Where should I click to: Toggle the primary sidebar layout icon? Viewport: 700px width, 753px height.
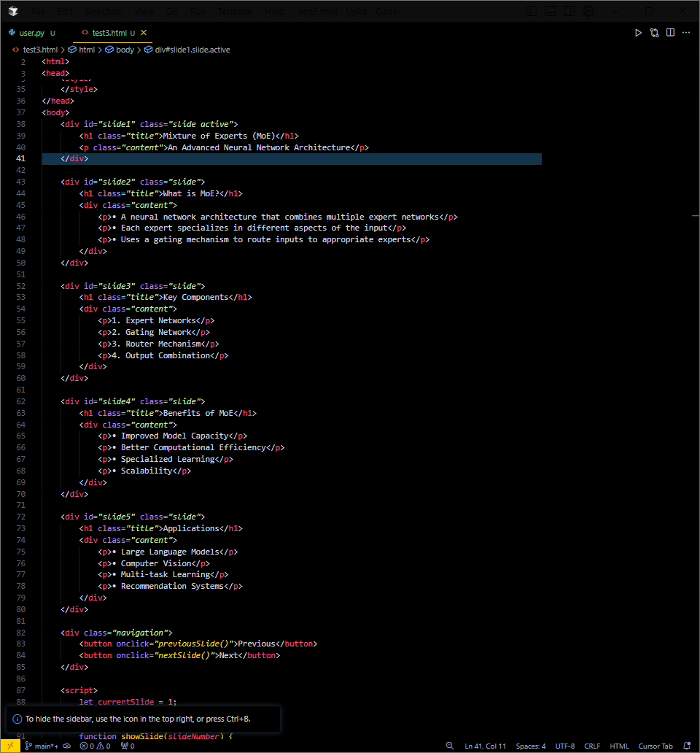(532, 11)
